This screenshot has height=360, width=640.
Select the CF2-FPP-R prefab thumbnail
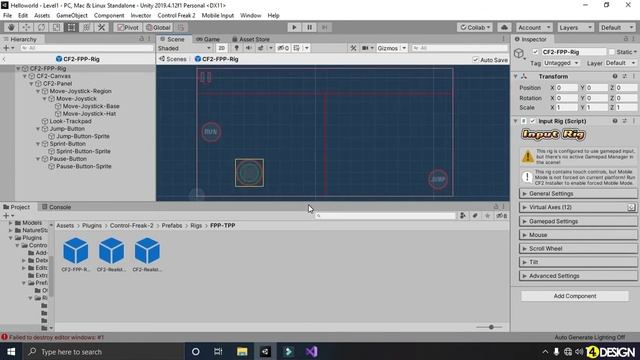(x=76, y=251)
